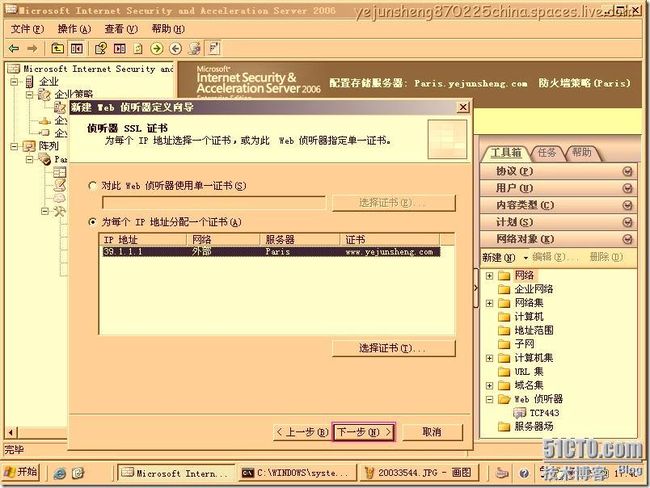Expand the 用户 section chevron
This screenshot has width=650, height=488.
(628, 188)
